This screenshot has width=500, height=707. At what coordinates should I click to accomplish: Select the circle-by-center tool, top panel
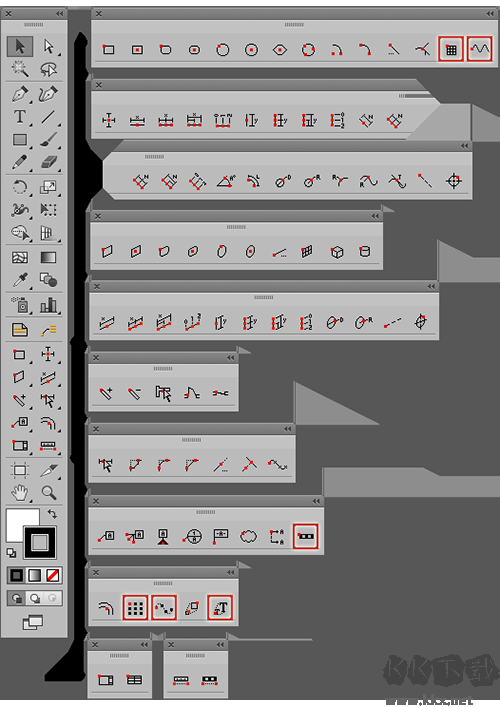tap(251, 50)
